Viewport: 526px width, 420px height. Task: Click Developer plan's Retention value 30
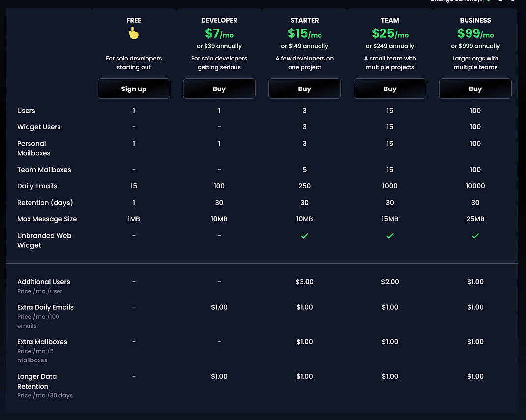point(219,203)
